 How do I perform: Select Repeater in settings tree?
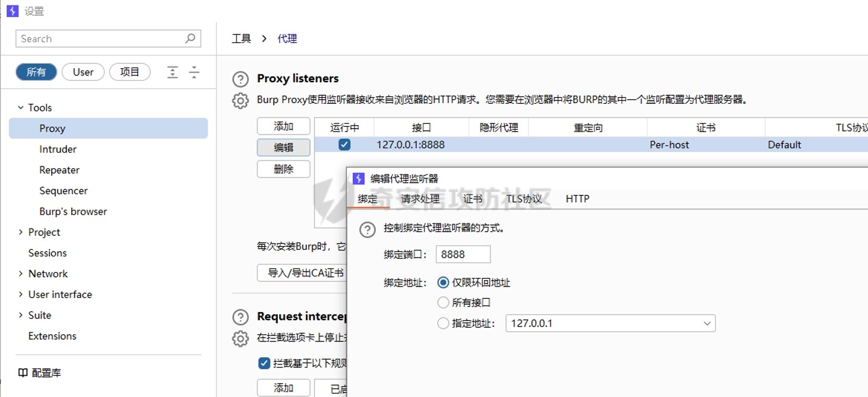[59, 170]
